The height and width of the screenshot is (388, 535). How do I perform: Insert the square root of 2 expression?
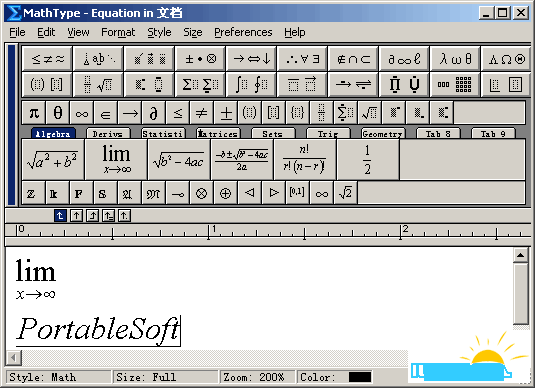click(346, 193)
